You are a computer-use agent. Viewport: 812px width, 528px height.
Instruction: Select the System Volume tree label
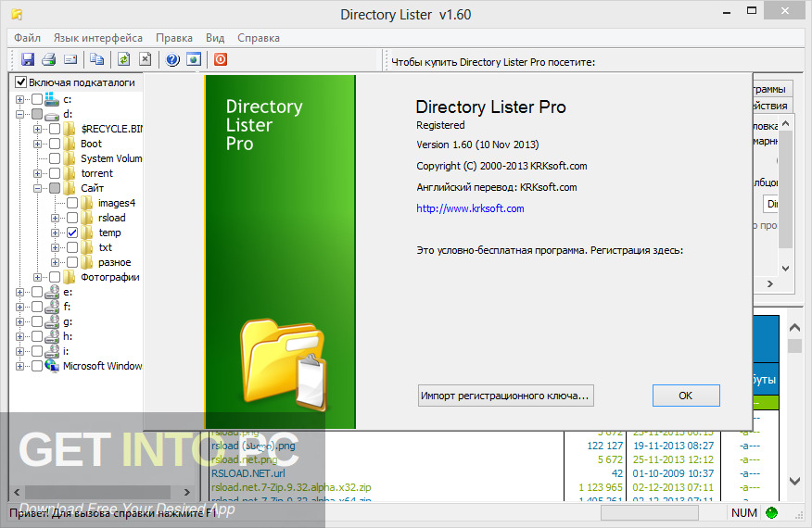pyautogui.click(x=111, y=158)
